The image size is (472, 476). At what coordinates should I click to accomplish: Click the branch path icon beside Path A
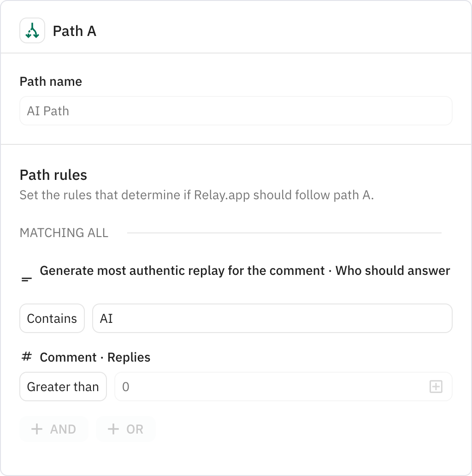click(x=32, y=31)
